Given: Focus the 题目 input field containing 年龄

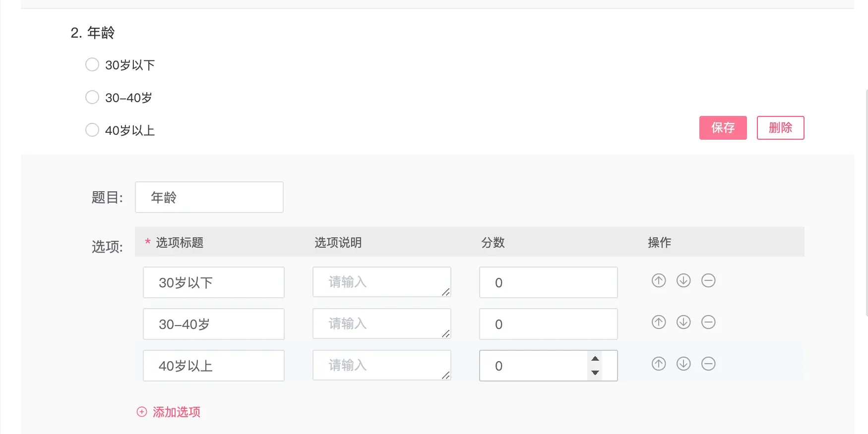Looking at the screenshot, I should [x=209, y=197].
